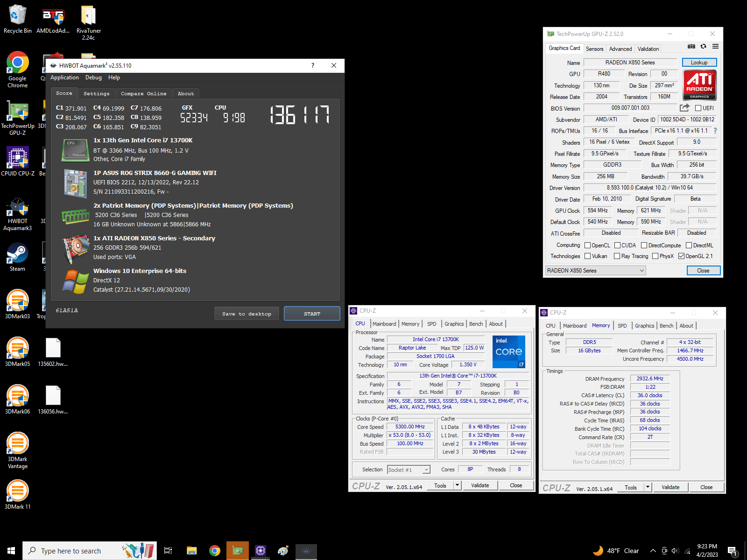Click Save to desktop in Aquamark
747x560 pixels.
pos(247,314)
